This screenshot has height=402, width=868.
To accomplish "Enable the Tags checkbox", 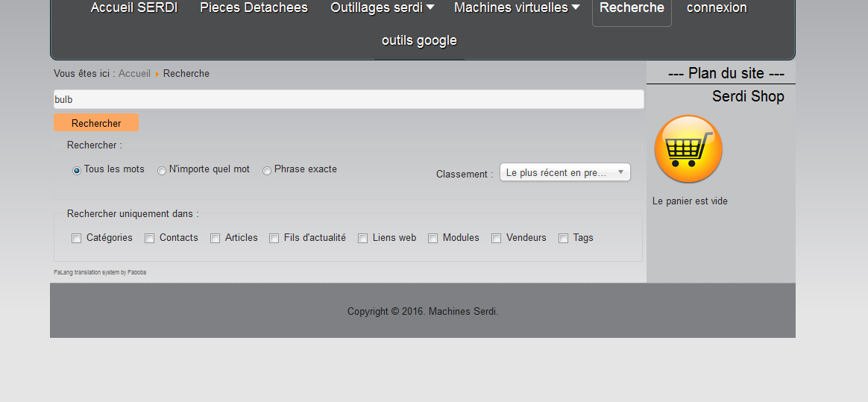I will (564, 239).
